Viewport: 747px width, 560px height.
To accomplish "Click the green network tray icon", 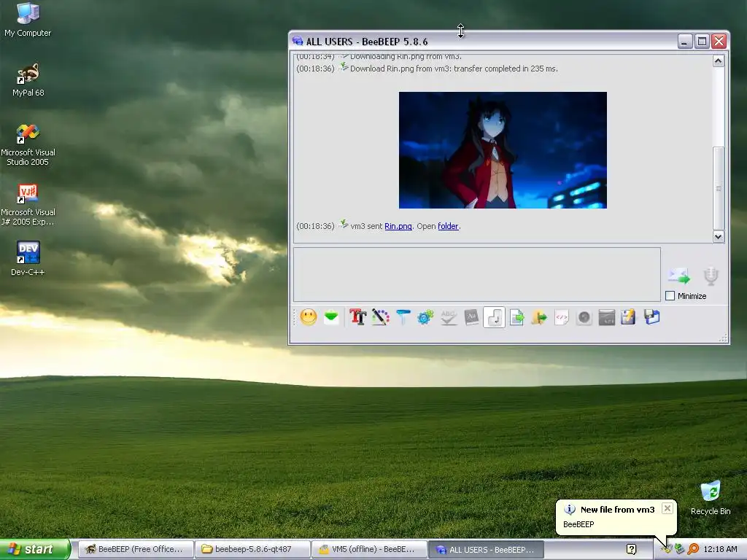I will point(679,550).
